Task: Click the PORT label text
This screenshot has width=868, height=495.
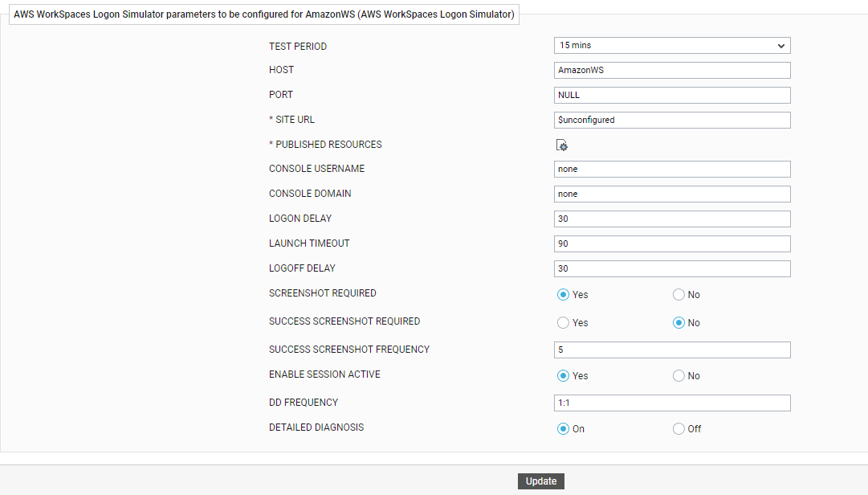Action: [x=281, y=95]
